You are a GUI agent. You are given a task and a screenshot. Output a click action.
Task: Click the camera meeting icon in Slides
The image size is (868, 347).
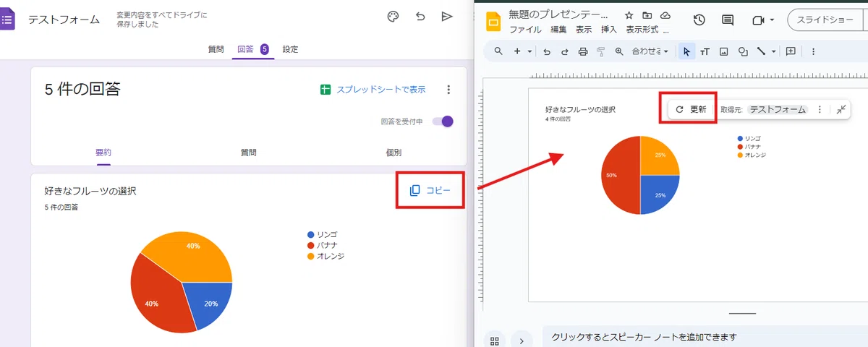point(759,20)
